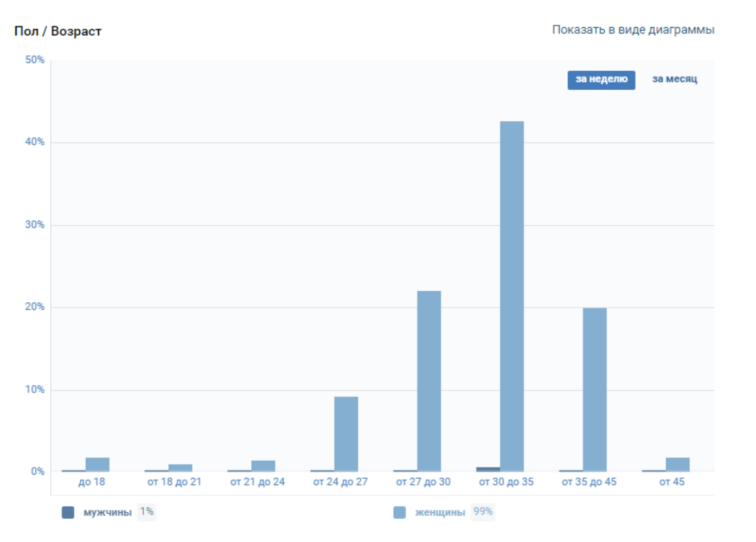Select the women bar for 'от 30 до 35'
This screenshot has width=756, height=542.
click(x=512, y=296)
